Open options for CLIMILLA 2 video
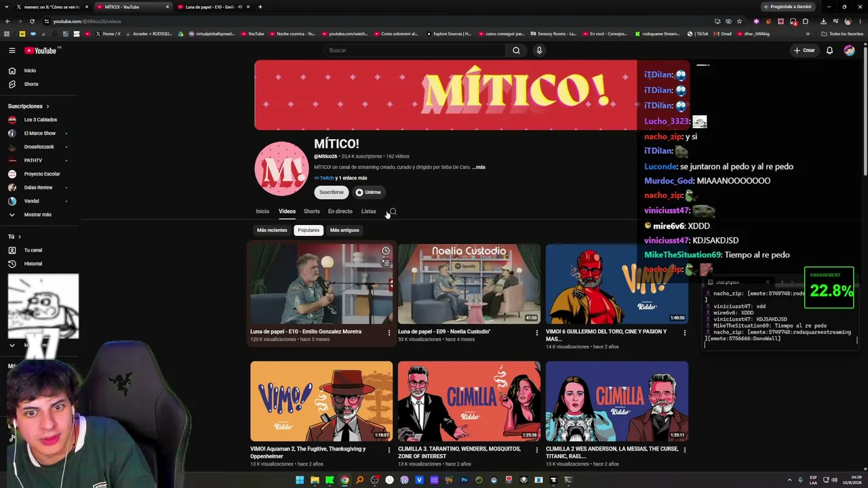 pos(684,450)
